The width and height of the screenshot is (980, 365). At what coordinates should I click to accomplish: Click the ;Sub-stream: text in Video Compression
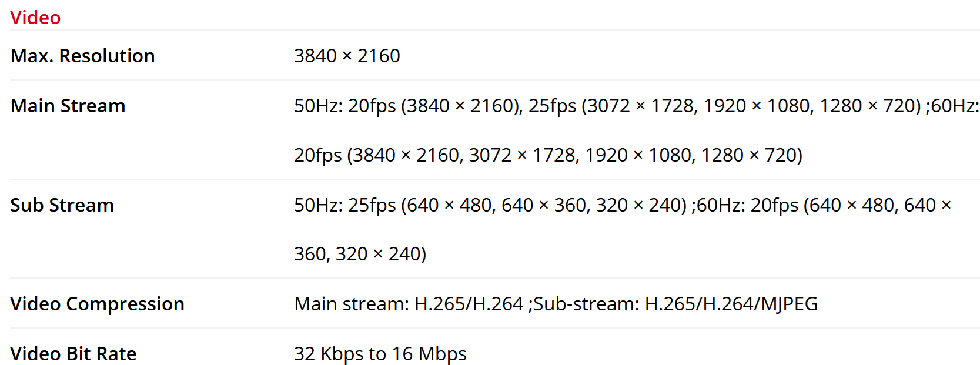(584, 304)
